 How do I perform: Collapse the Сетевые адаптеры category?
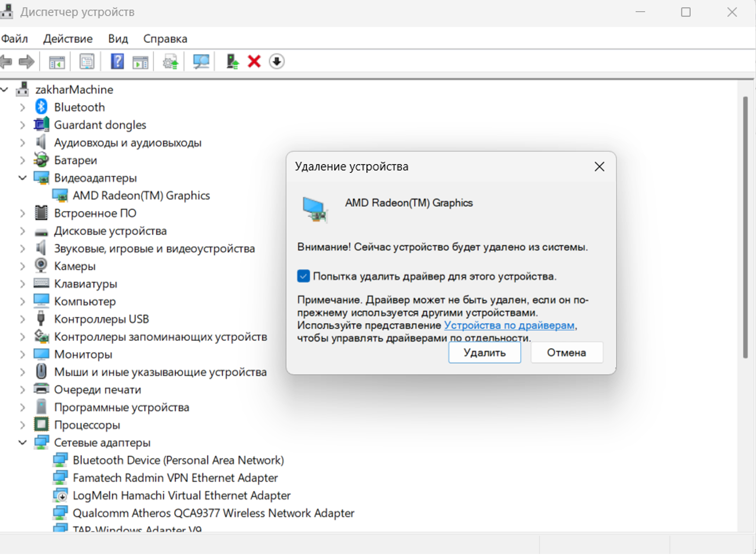pos(22,443)
